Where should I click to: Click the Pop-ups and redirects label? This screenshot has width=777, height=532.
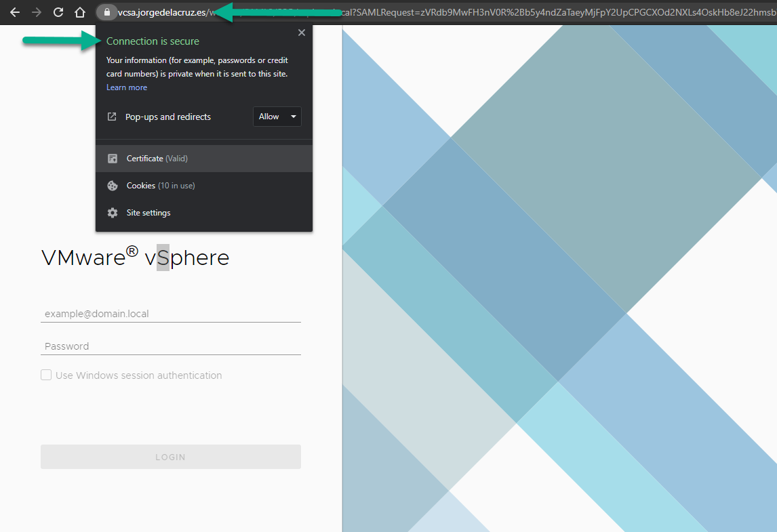[x=168, y=117]
